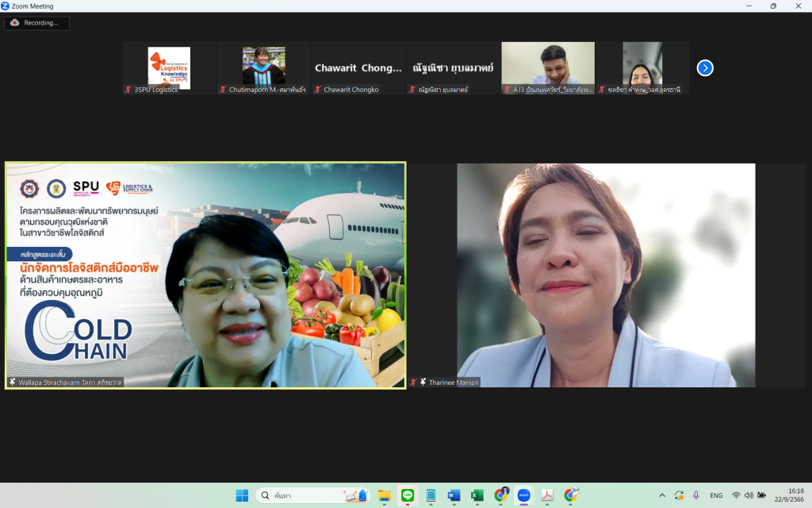Switch the ENG input language indicator
The image size is (812, 508).
click(x=716, y=495)
